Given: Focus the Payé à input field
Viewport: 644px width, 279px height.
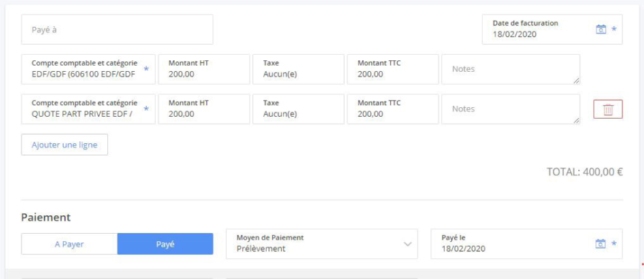Looking at the screenshot, I should pyautogui.click(x=117, y=29).
